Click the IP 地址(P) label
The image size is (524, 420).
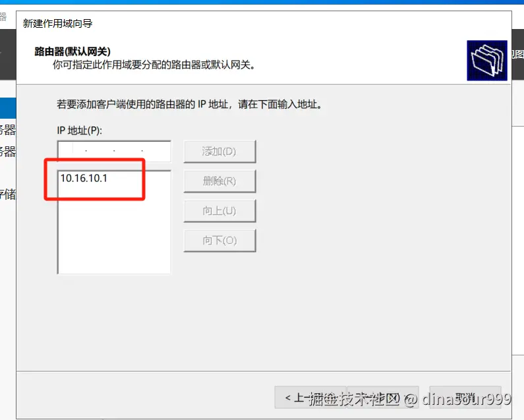79,130
